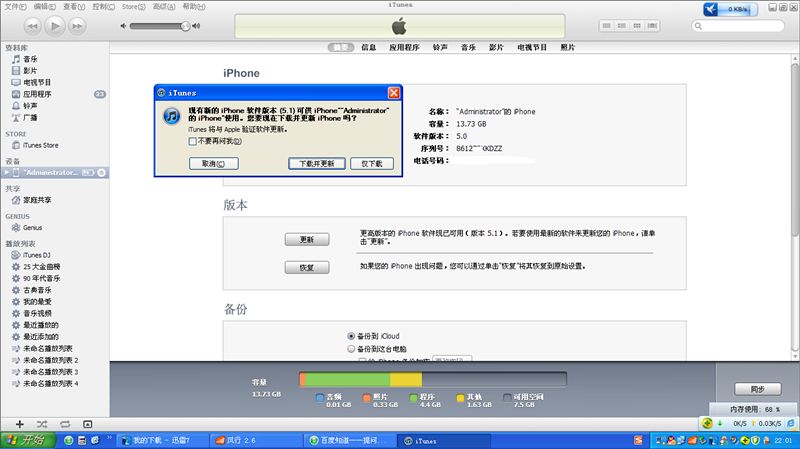Open 家庭共享 in the sidebar
This screenshot has width=800, height=449.
click(37, 200)
